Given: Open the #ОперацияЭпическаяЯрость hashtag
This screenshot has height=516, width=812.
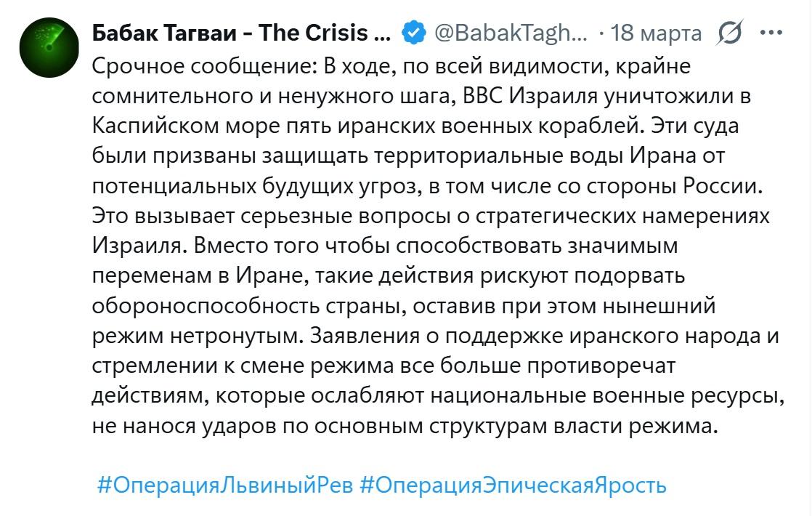Looking at the screenshot, I should 513,485.
